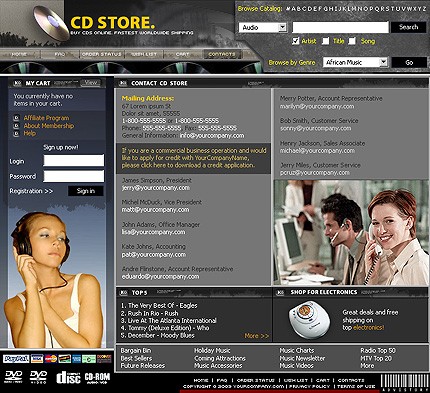The image size is (430, 393).
Task: Click the Top 5 header icon
Action: click(x=123, y=293)
